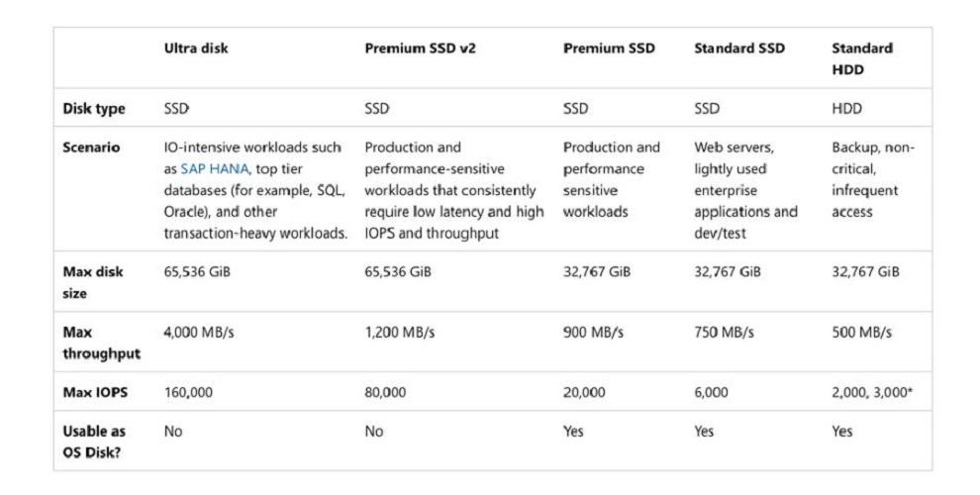Click the 80,000 IOPS cell
Screen dimensions: 980x495
pyautogui.click(x=385, y=392)
